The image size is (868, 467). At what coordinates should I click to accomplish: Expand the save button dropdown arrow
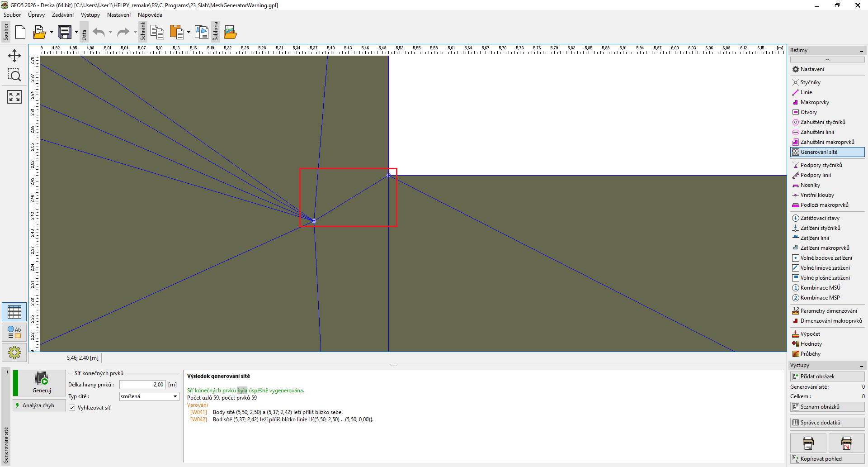pyautogui.click(x=76, y=32)
